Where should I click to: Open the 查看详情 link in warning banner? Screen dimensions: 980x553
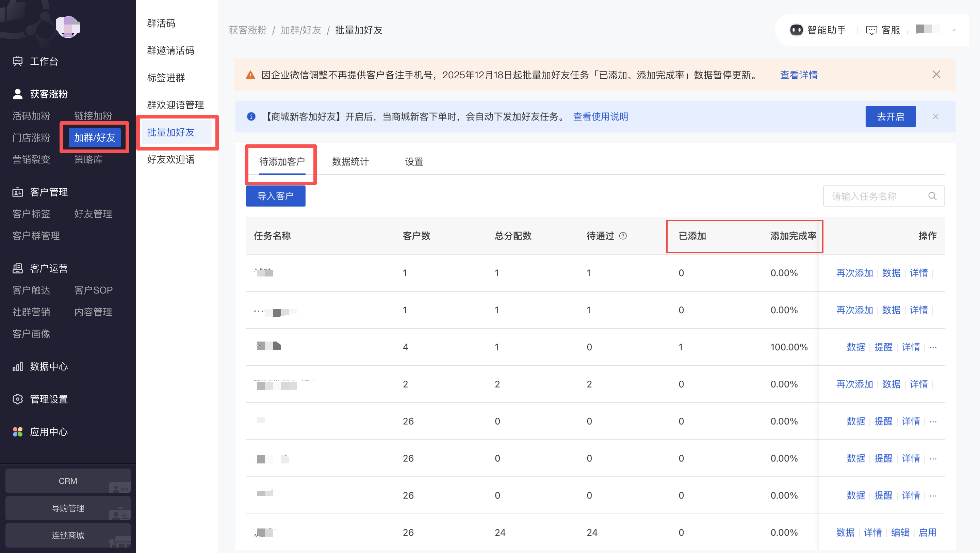click(x=799, y=75)
